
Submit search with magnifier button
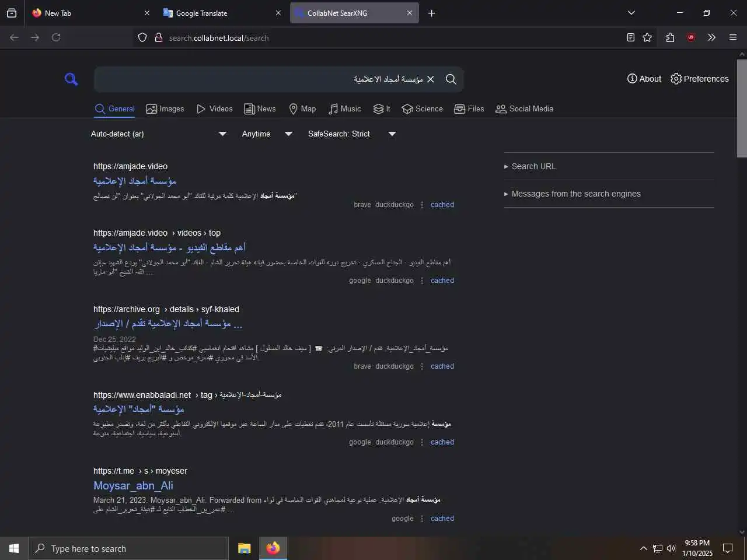(451, 79)
